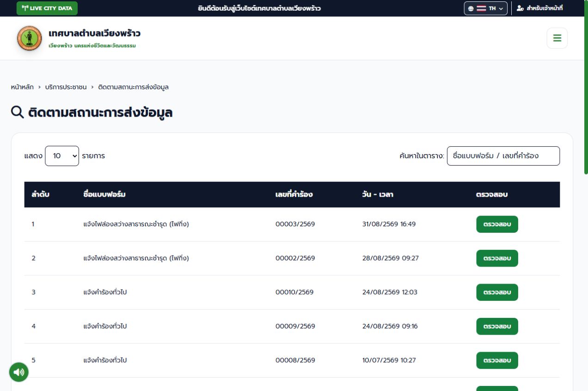
Task: Click ตรวจสอบ for request 00010/2569
Action: click(x=497, y=292)
